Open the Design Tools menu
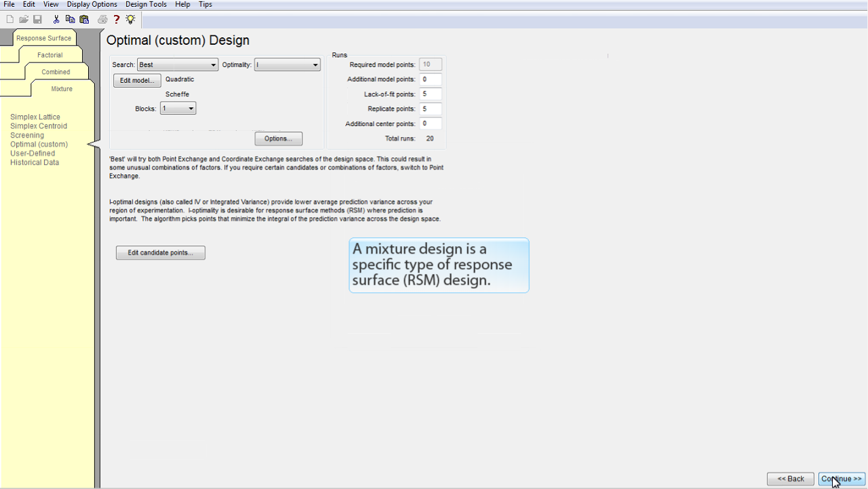 tap(146, 4)
